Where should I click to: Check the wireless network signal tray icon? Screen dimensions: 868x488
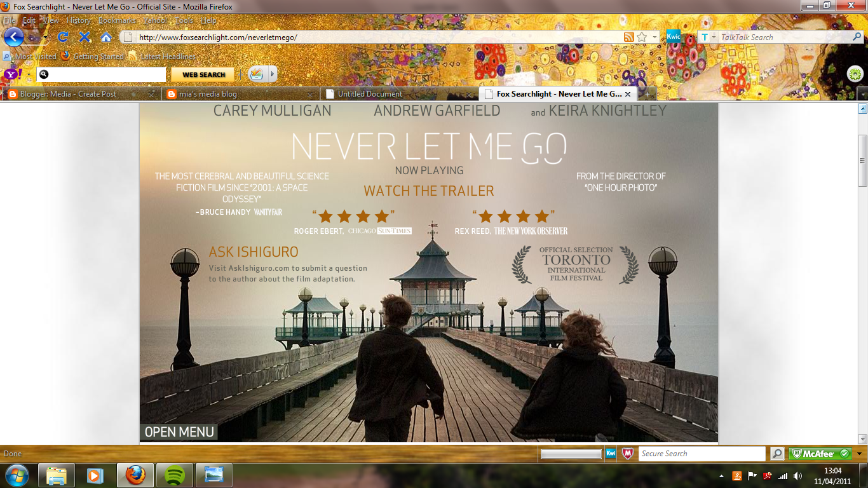pos(783,475)
